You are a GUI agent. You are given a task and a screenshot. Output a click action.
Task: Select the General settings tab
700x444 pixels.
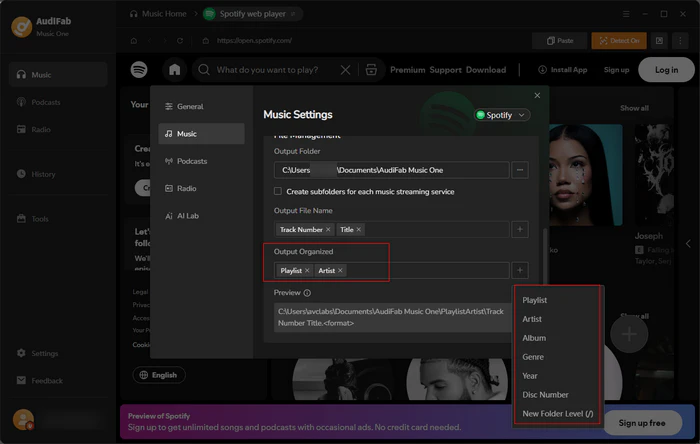(x=201, y=106)
